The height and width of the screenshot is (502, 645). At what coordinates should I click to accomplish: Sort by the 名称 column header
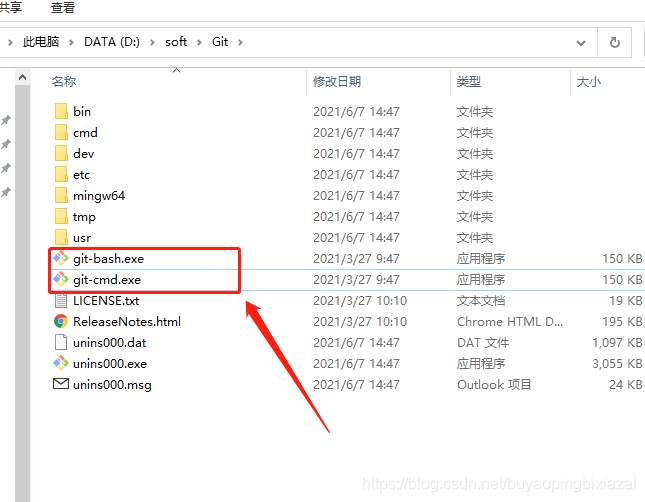[x=64, y=81]
